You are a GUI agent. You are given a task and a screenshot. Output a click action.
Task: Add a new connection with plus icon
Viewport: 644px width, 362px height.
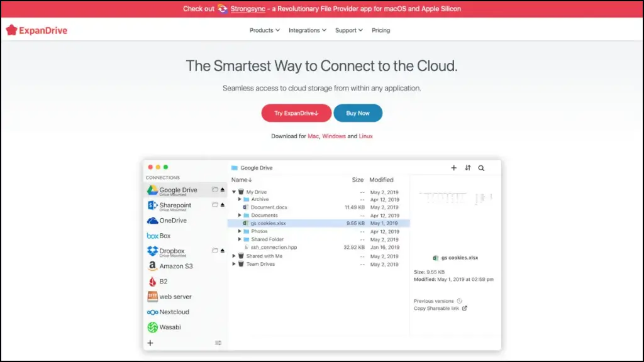point(150,343)
